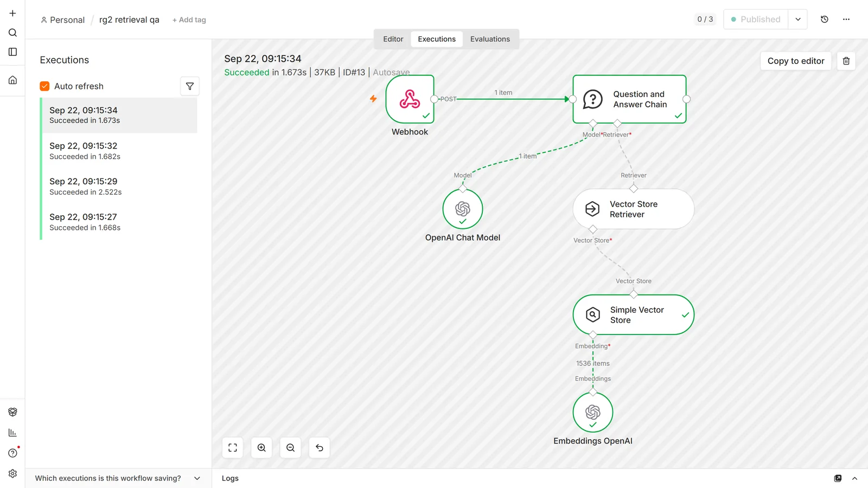Switch to the Executions tab

point(437,39)
